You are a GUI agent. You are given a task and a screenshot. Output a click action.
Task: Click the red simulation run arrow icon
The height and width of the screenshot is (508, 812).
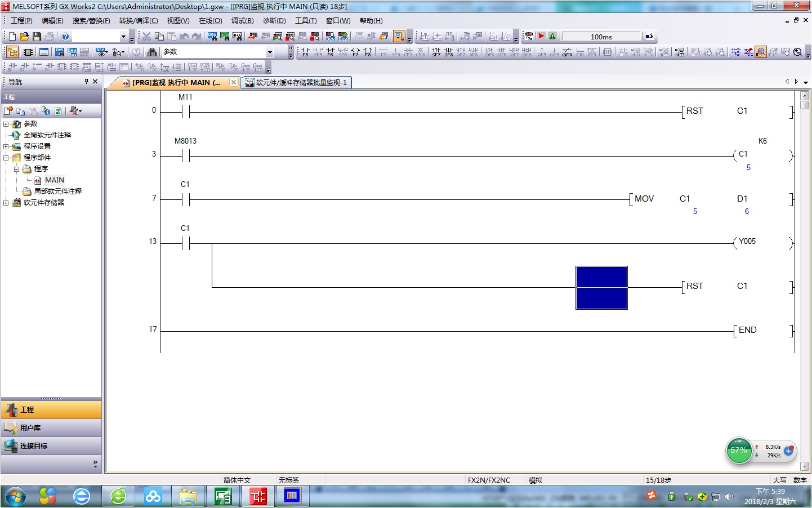(x=541, y=36)
